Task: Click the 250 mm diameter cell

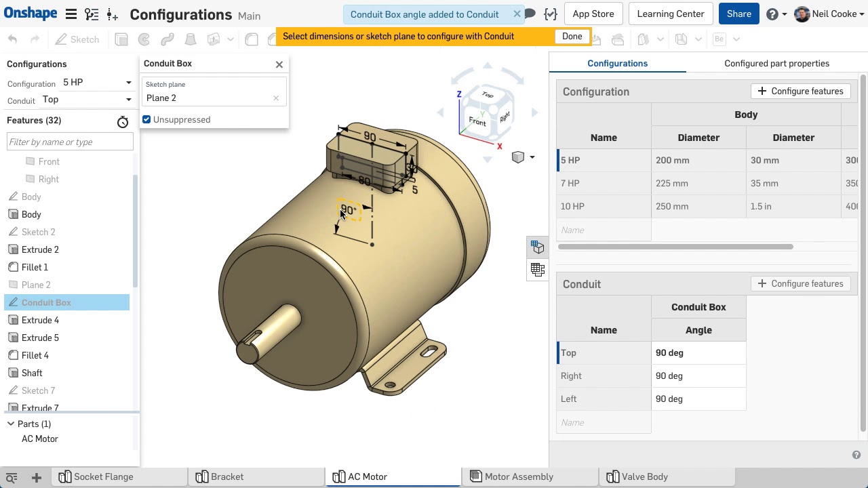Action: 698,206
